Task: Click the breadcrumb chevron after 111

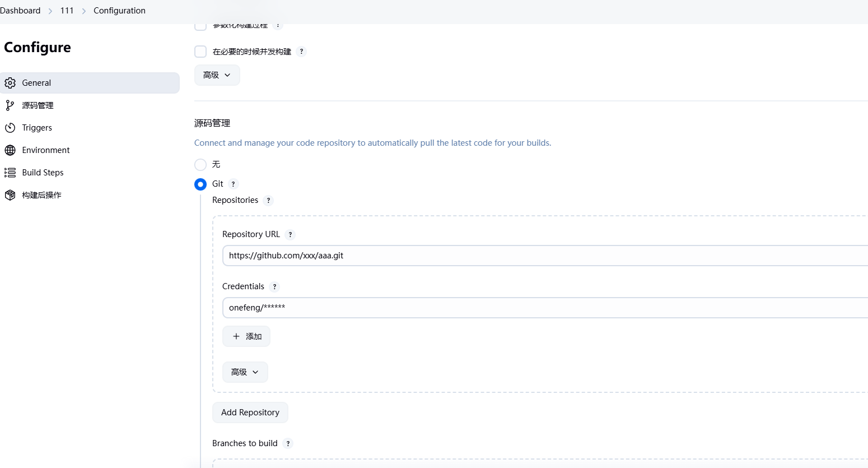Action: tap(84, 11)
